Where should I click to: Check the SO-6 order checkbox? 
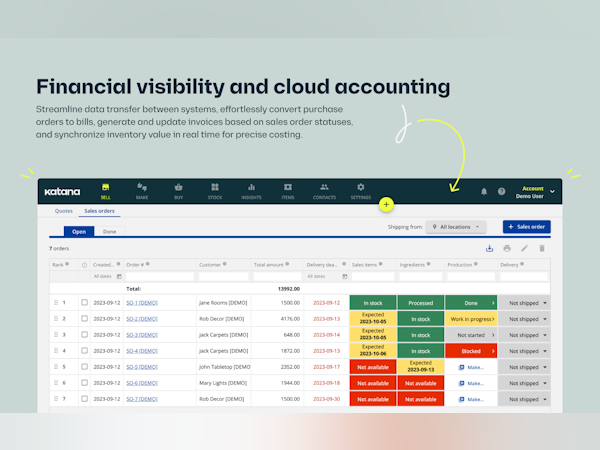(84, 383)
